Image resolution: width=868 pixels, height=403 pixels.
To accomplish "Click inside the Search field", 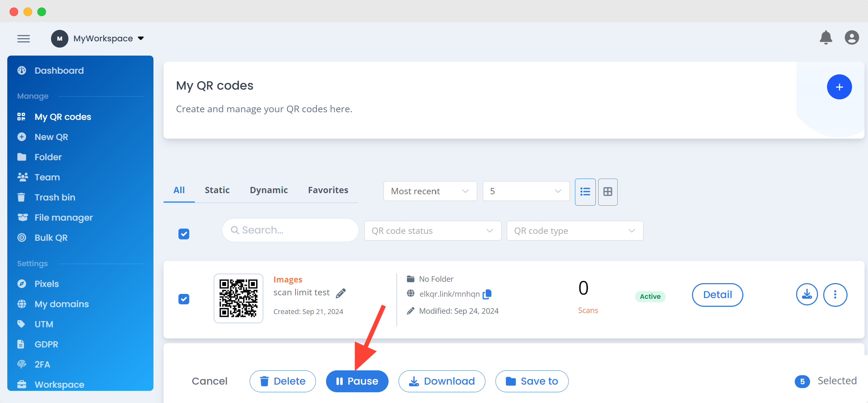I will [290, 230].
